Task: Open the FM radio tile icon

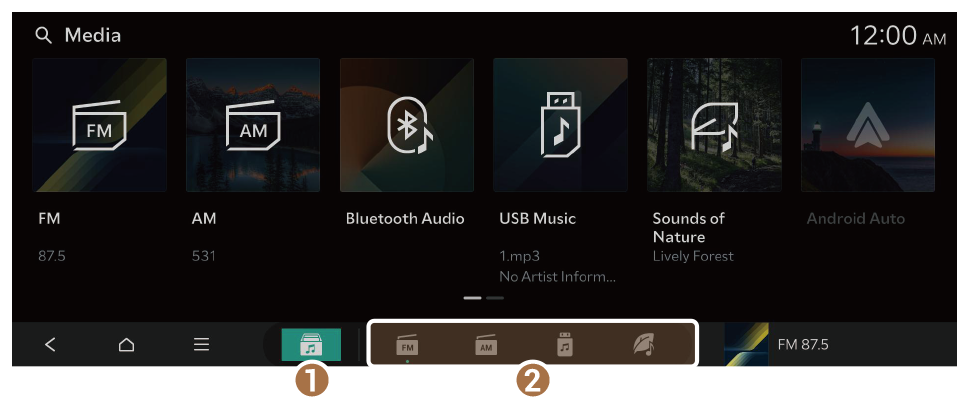Action: 99,125
